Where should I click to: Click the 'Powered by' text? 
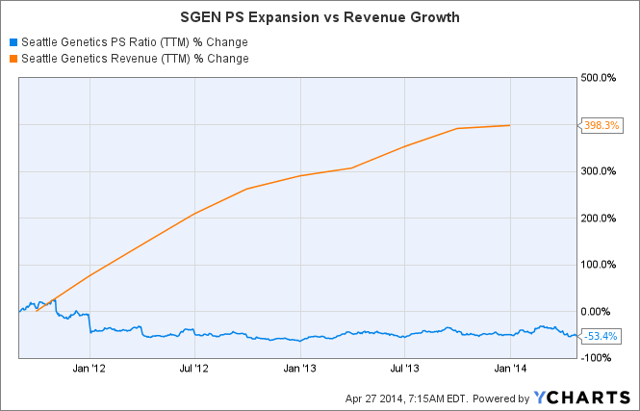501,398
